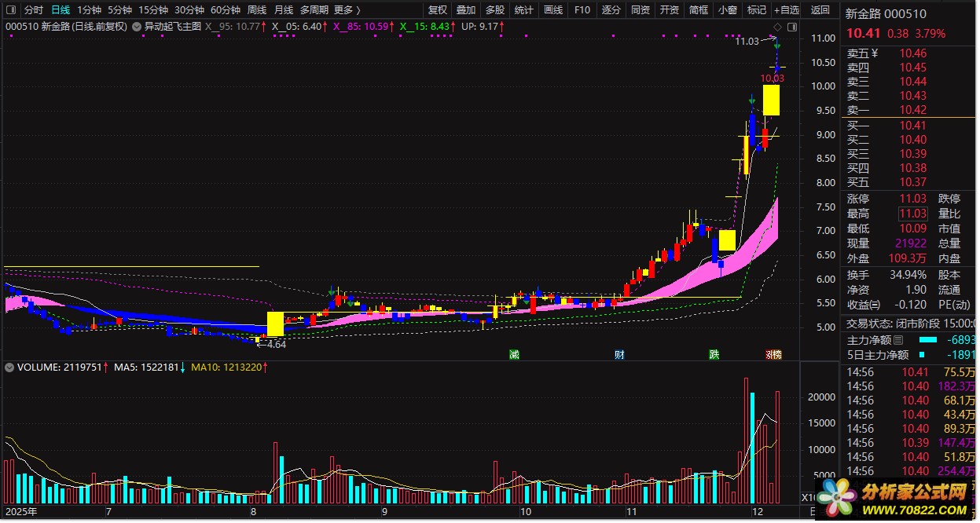Click the 买四 price 10.38
The height and width of the screenshot is (523, 980).
(913, 168)
